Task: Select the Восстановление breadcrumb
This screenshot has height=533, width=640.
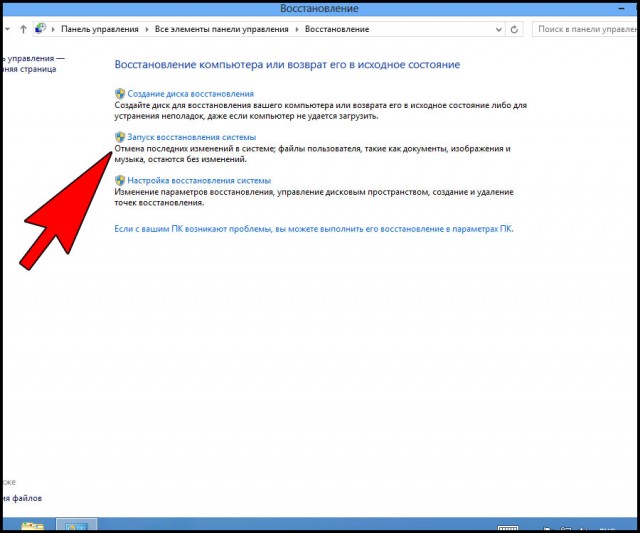Action: coord(337,29)
